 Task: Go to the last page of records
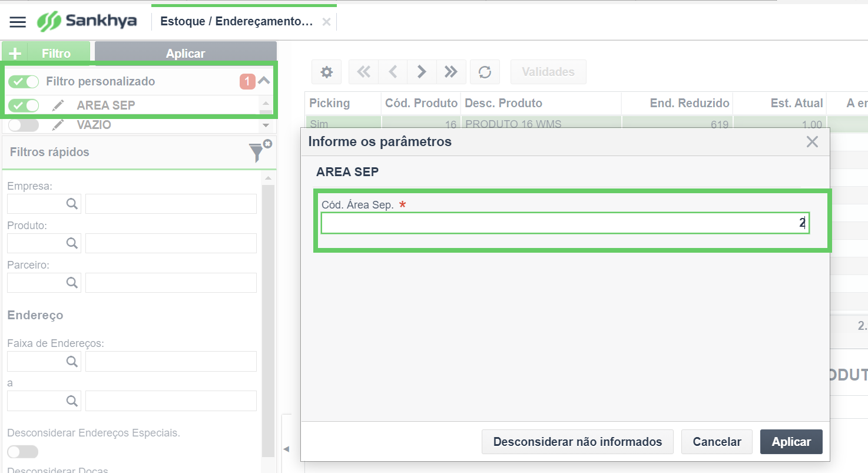click(x=451, y=72)
